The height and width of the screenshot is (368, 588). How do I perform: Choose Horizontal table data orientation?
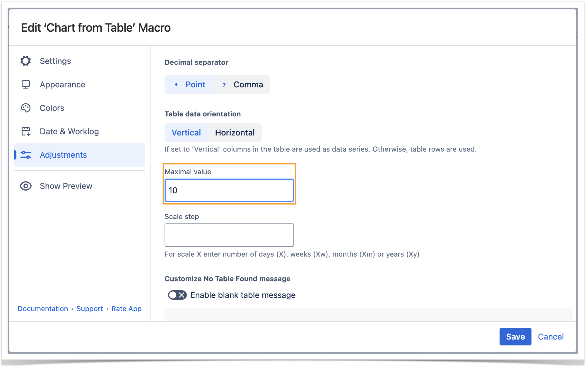pyautogui.click(x=235, y=133)
